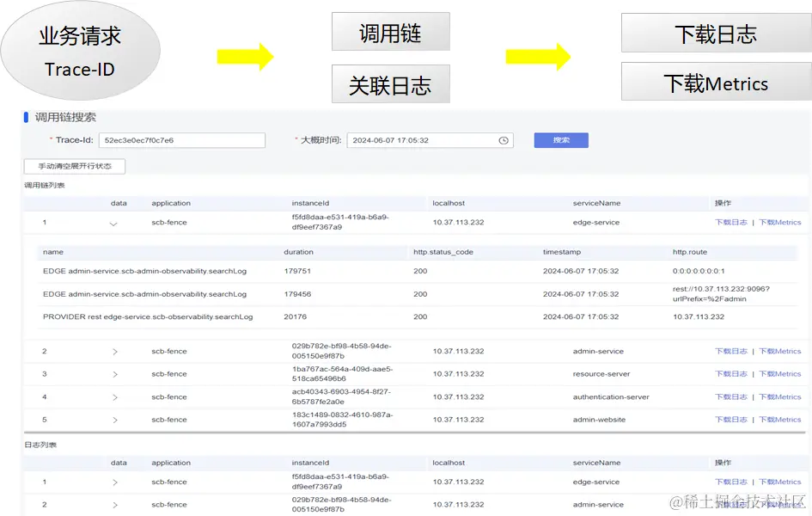Click 下载Metrics link for authentication-server
The height and width of the screenshot is (516, 812).
click(x=780, y=396)
